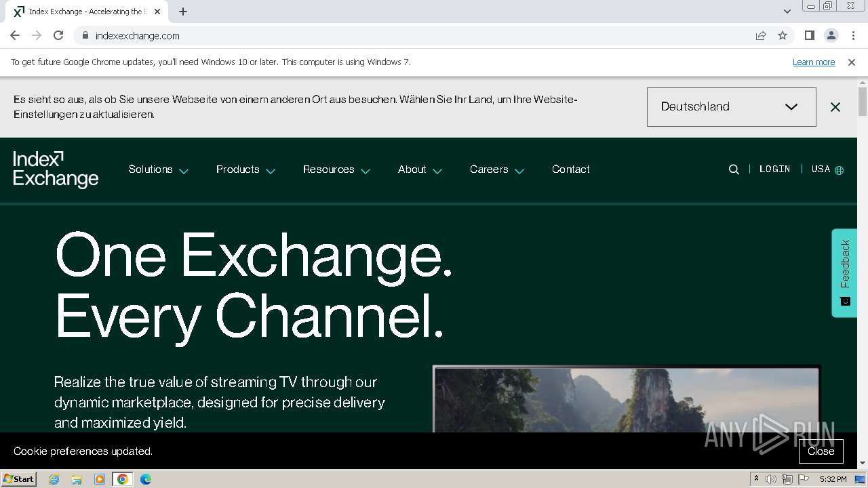The height and width of the screenshot is (488, 868).
Task: Expand the Solutions menu
Action: pos(158,169)
